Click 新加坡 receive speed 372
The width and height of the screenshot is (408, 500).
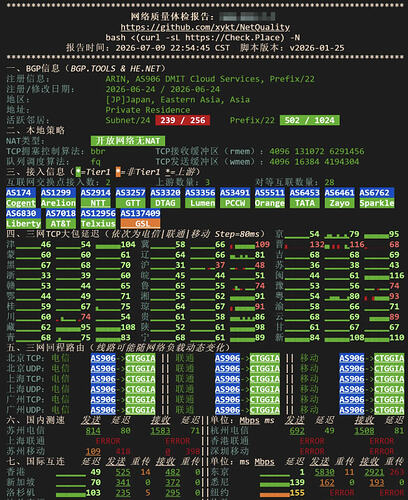[x=173, y=482]
